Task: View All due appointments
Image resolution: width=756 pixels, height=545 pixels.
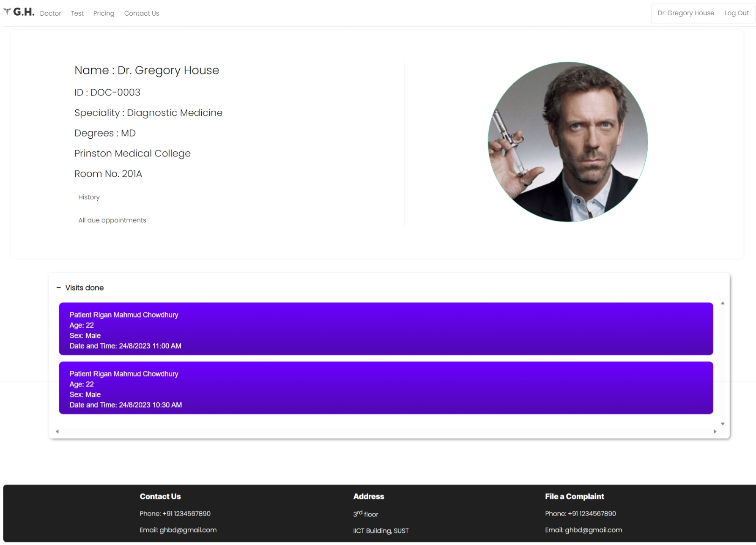Action: [112, 220]
